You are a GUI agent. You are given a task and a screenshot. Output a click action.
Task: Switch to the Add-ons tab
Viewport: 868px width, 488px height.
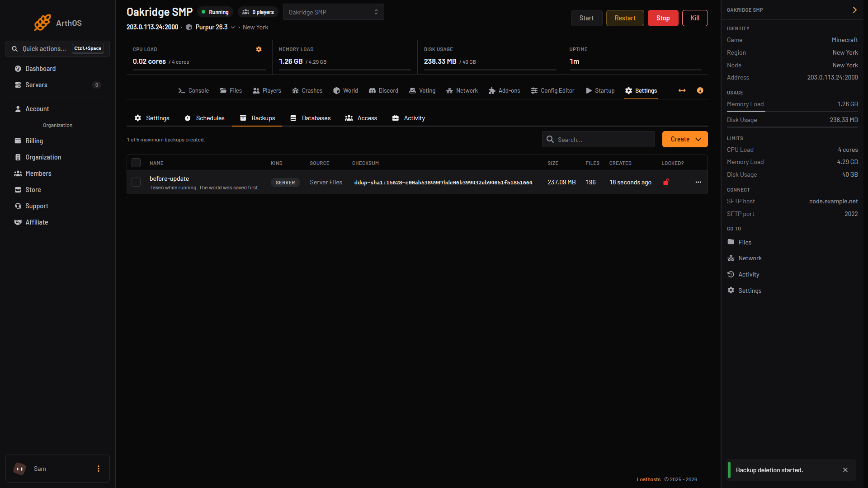504,90
